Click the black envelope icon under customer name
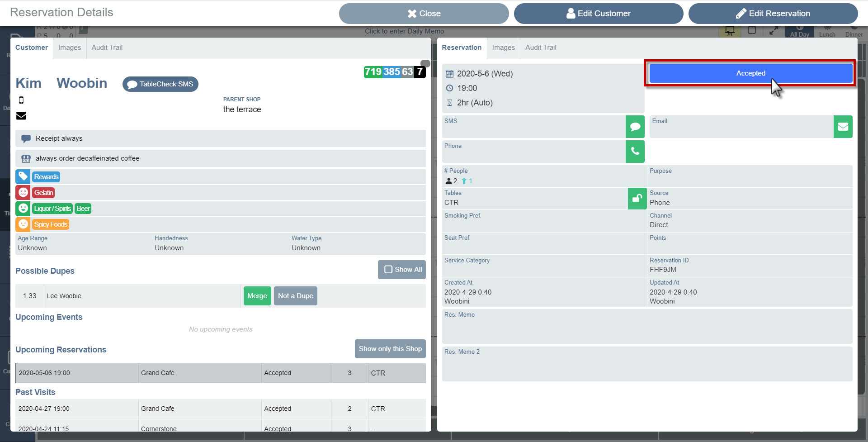Viewport: 868px width, 442px height. point(21,116)
